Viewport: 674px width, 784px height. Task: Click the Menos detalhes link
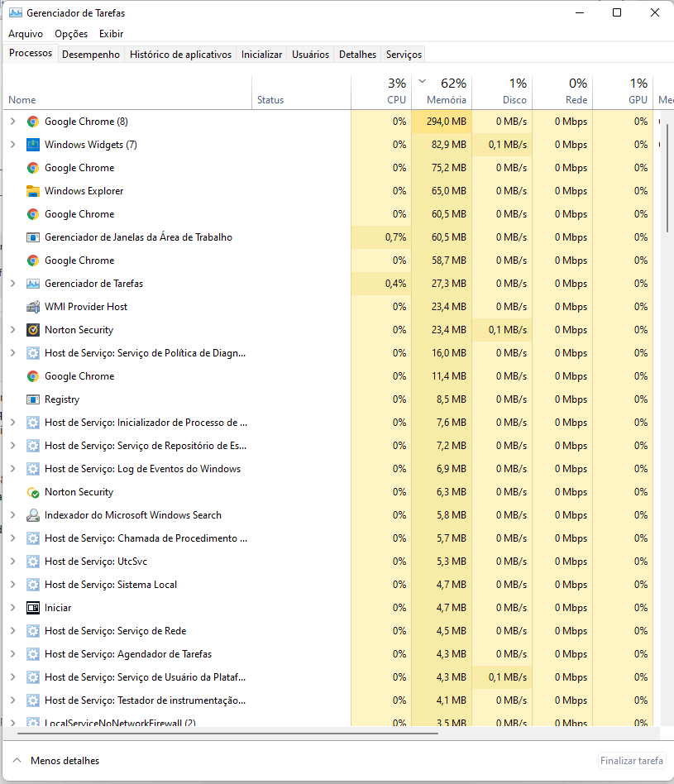click(65, 761)
